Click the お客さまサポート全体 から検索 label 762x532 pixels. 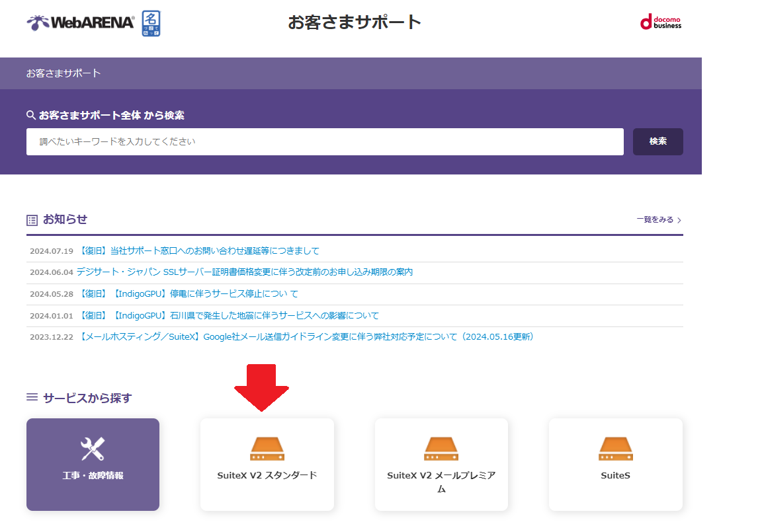(x=112, y=116)
